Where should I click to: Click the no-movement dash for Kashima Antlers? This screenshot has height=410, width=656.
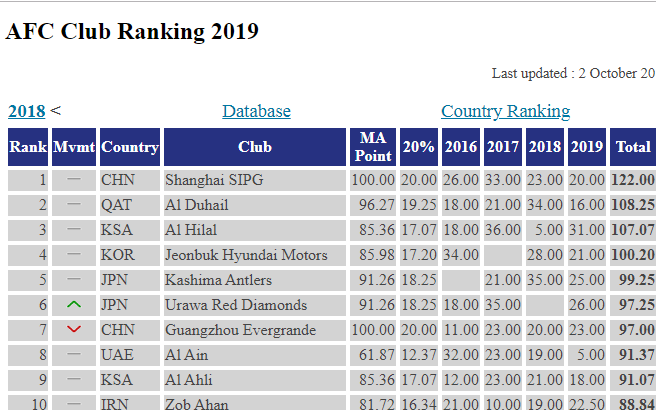pyautogui.click(x=74, y=279)
